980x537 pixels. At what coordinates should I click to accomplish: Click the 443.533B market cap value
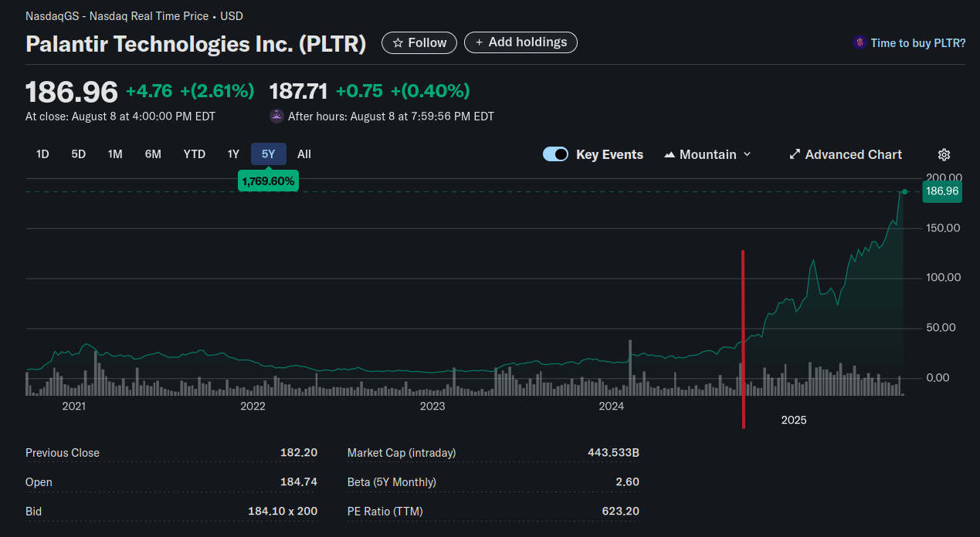click(x=613, y=453)
